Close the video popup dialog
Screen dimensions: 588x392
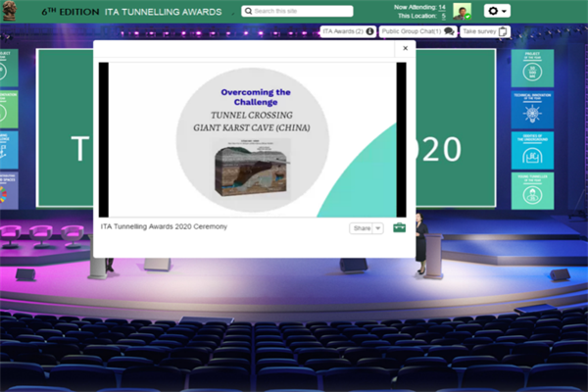coord(405,48)
